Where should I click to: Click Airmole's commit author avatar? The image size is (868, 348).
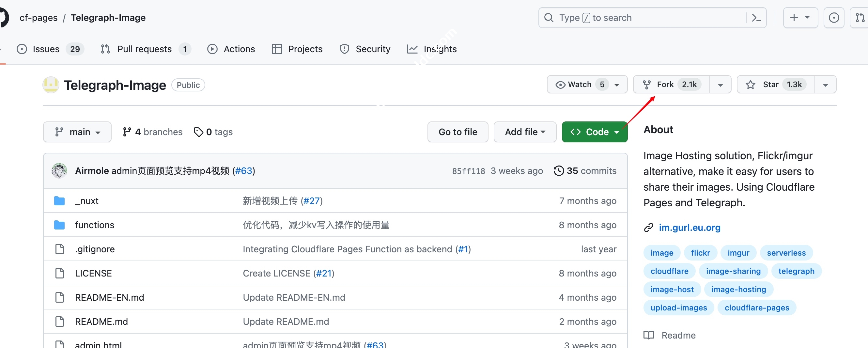tap(59, 171)
